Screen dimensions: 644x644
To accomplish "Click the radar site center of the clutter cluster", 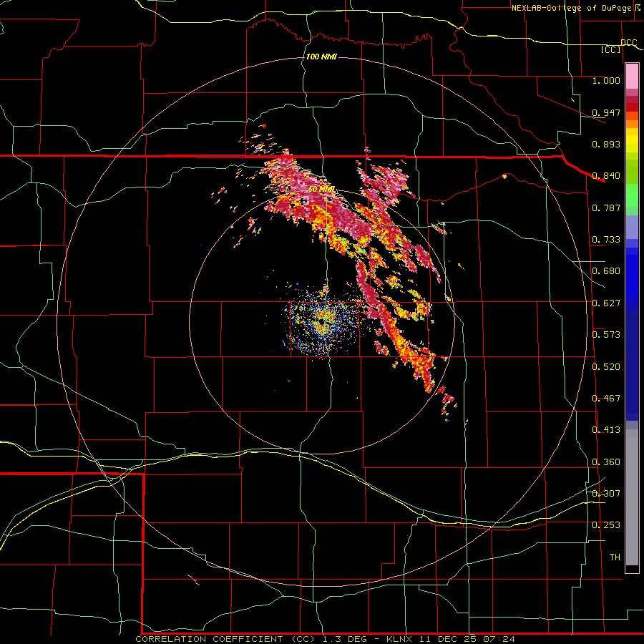I will (321, 321).
